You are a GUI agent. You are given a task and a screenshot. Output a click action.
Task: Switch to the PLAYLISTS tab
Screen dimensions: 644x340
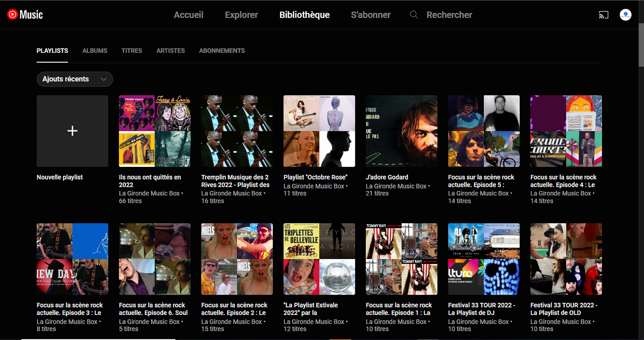coord(52,51)
